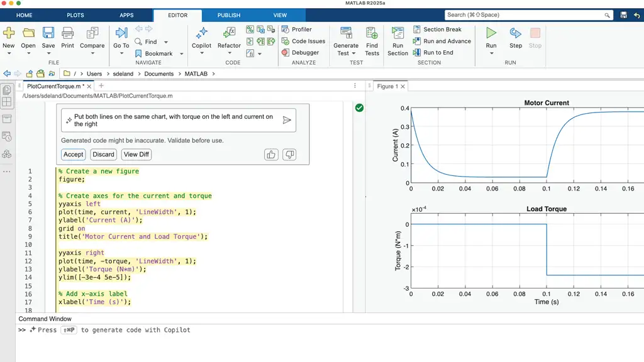Expand the Run button dropdown arrow

click(x=491, y=53)
